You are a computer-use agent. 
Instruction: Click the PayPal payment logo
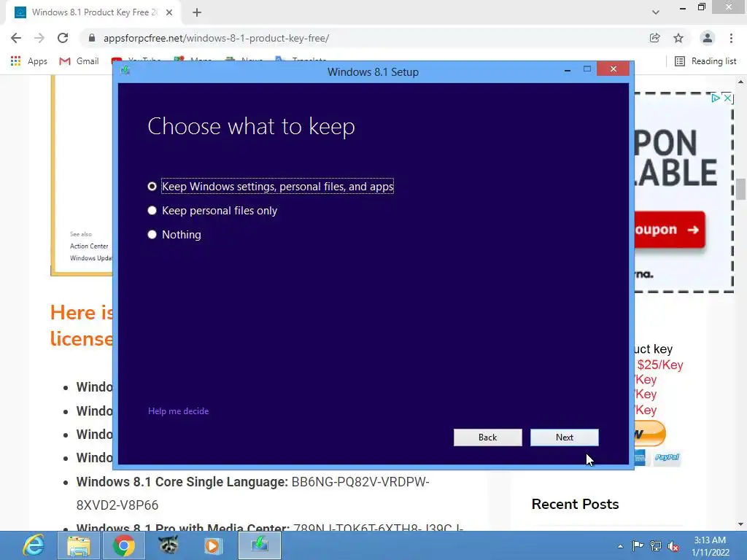(667, 457)
